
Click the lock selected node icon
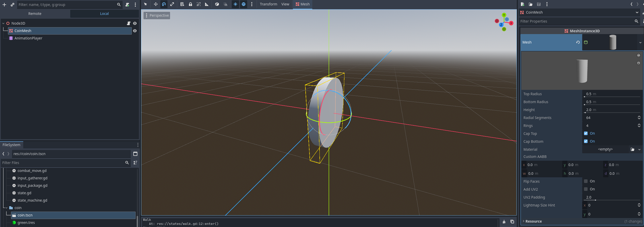pyautogui.click(x=190, y=4)
